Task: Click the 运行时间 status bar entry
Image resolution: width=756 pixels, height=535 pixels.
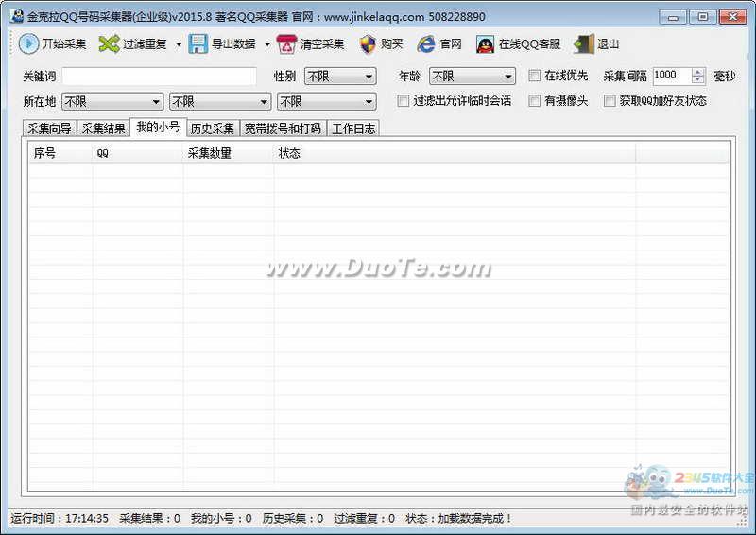Action: pyautogui.click(x=60, y=519)
